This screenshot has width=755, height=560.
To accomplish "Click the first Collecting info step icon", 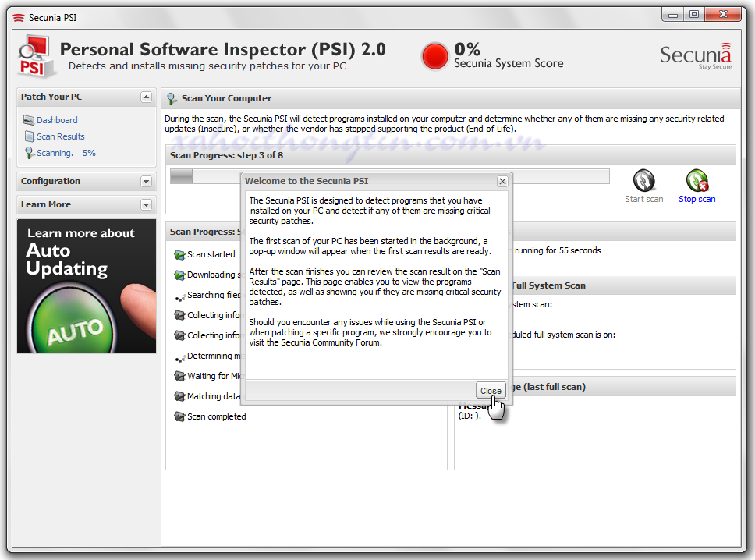I will pyautogui.click(x=179, y=315).
